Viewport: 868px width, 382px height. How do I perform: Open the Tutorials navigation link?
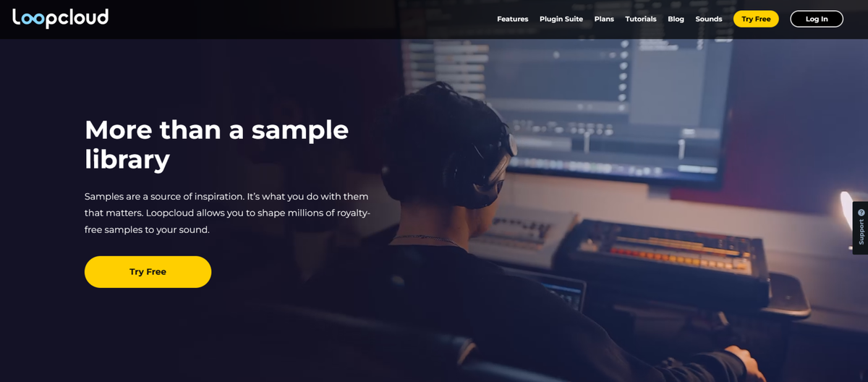[641, 19]
